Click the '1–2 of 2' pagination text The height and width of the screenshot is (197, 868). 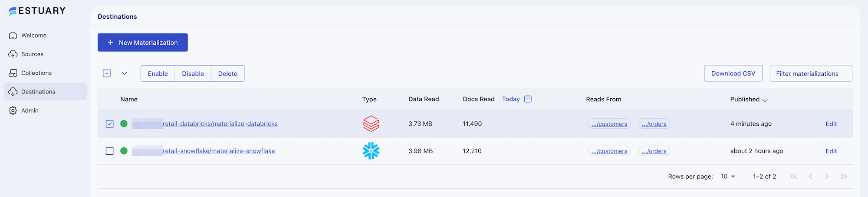tap(764, 176)
